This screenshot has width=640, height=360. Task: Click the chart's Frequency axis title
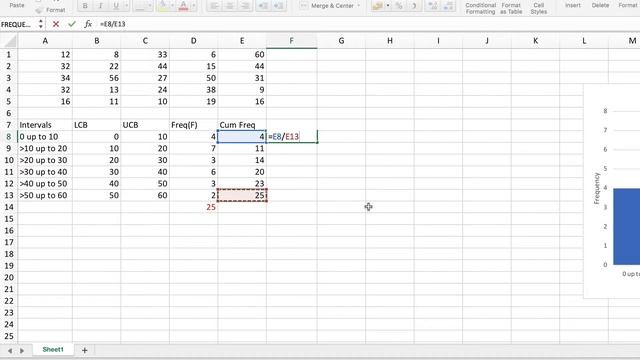point(597,188)
